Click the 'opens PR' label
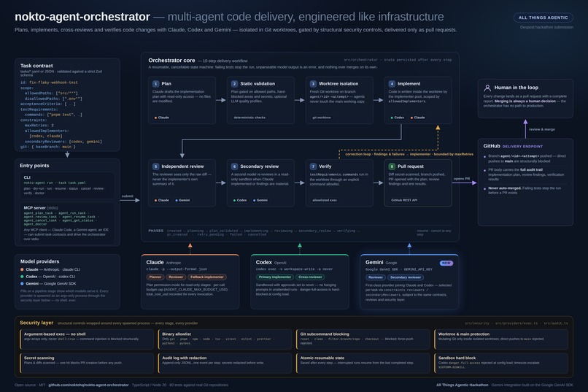 (x=462, y=179)
